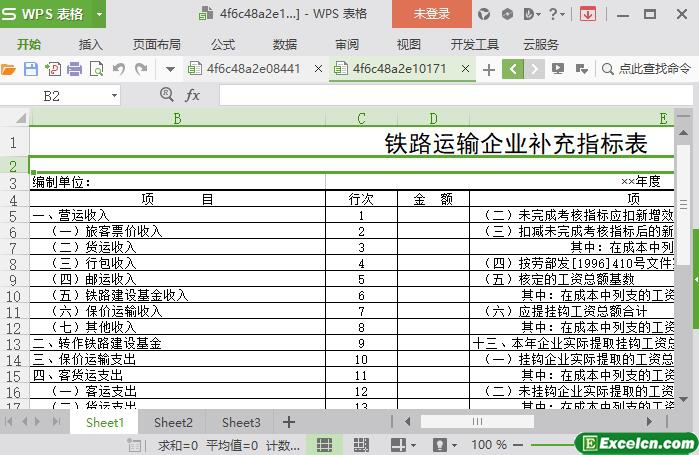Click inside the formula bar input field
The width and height of the screenshot is (699, 455).
pyautogui.click(x=456, y=95)
